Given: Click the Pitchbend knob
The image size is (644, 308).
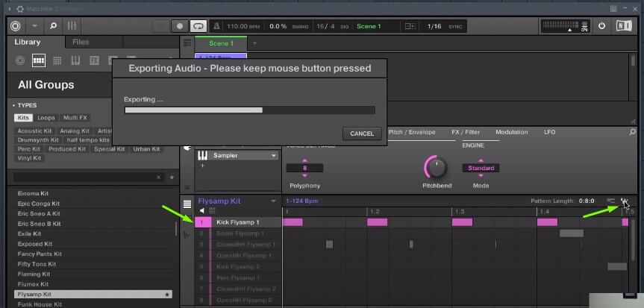Looking at the screenshot, I should (437, 168).
